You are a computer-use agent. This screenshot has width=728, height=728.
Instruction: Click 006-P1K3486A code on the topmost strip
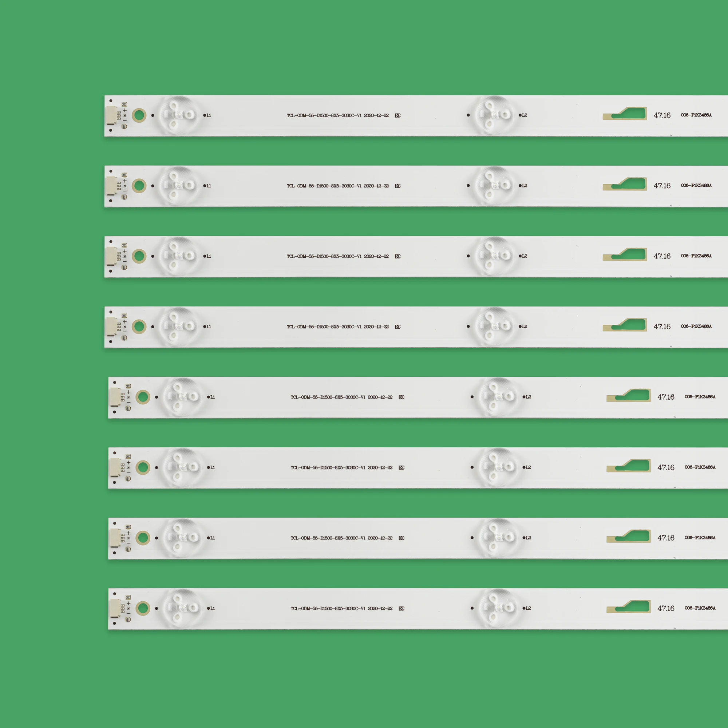[696, 115]
